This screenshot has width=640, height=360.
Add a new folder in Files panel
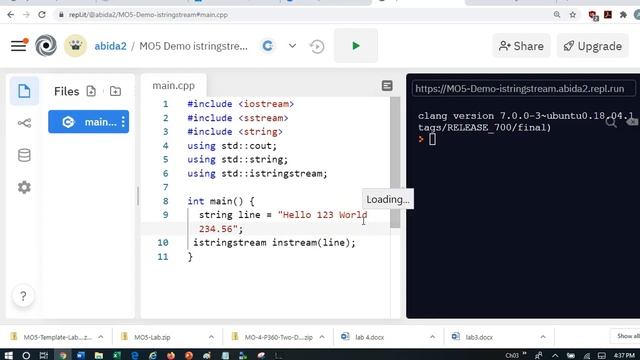(115, 91)
